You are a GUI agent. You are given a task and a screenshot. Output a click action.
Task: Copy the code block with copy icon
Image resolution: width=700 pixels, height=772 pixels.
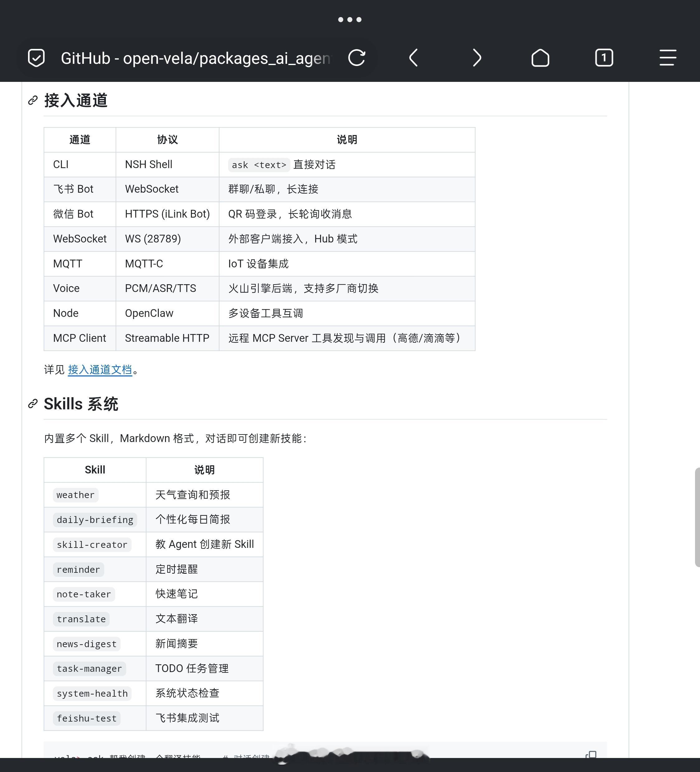(591, 754)
